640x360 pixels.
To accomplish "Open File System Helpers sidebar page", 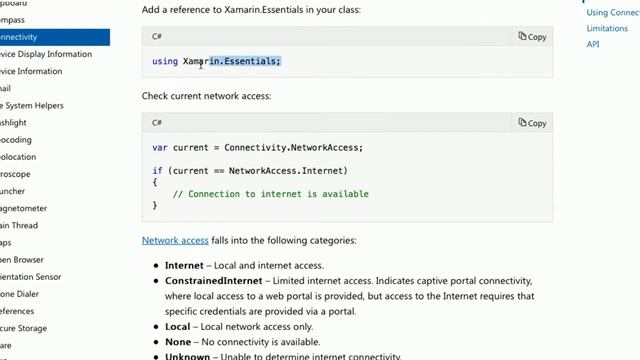I will point(32,105).
